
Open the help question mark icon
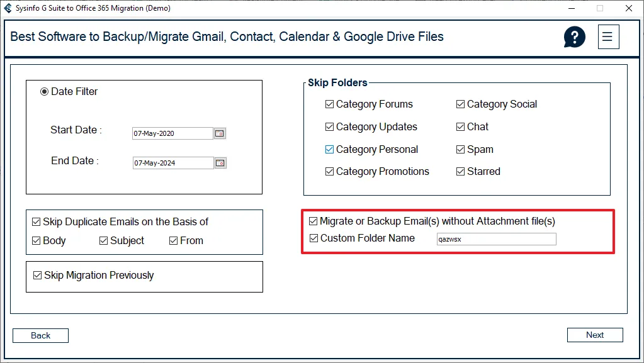click(x=574, y=37)
